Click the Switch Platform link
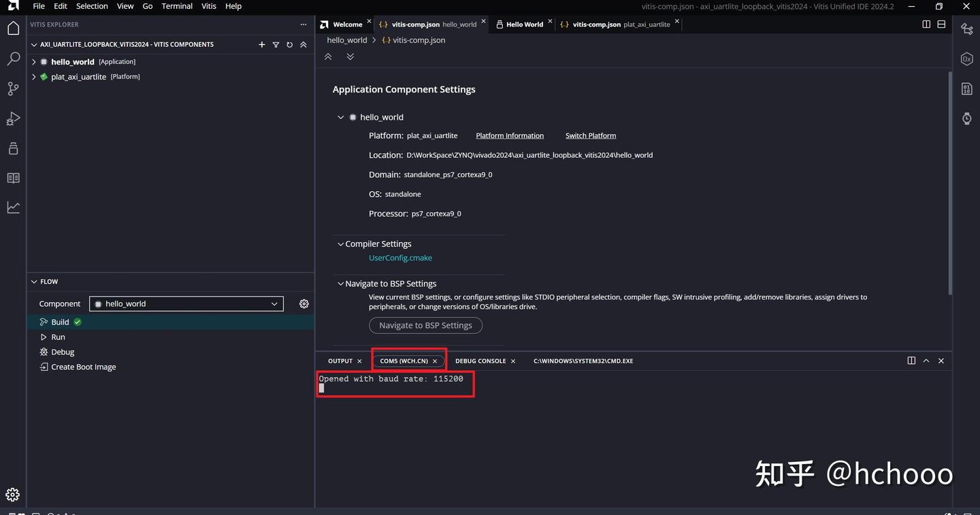980x515 pixels. pyautogui.click(x=591, y=136)
